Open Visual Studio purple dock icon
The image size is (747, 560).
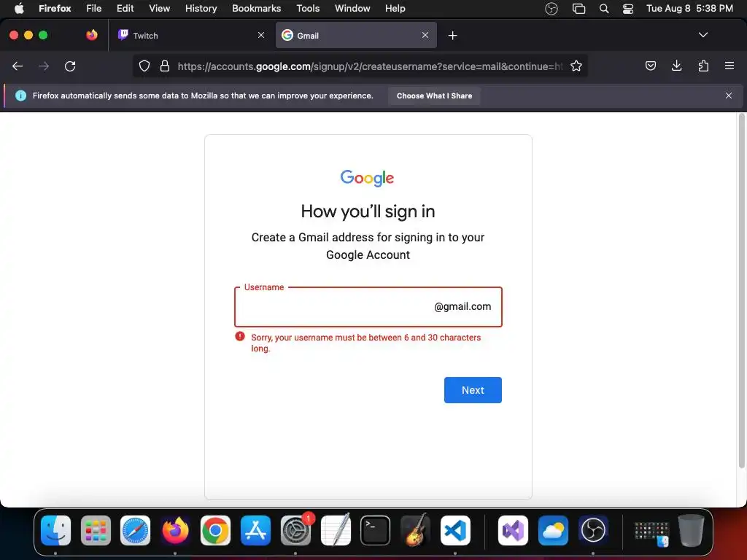pos(513,530)
